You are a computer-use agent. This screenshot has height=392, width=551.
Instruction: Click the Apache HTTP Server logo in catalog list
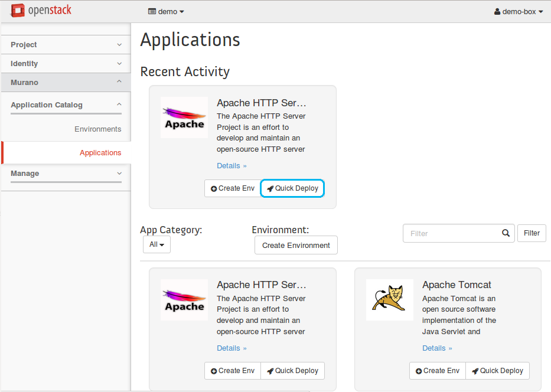[x=184, y=300]
